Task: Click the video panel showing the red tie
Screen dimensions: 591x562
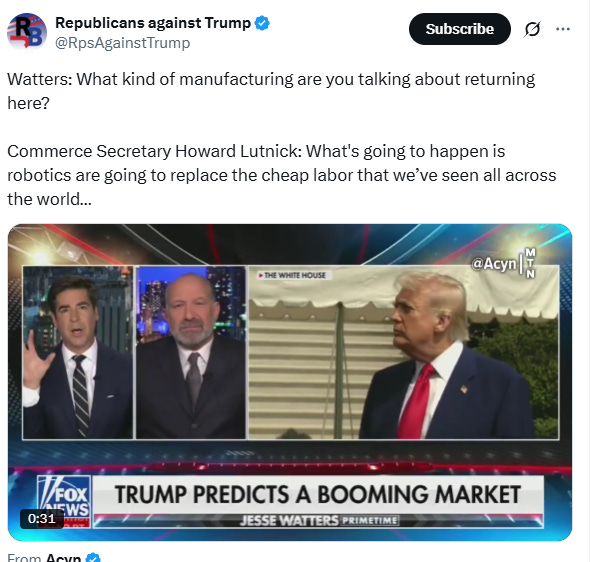Action: point(403,352)
